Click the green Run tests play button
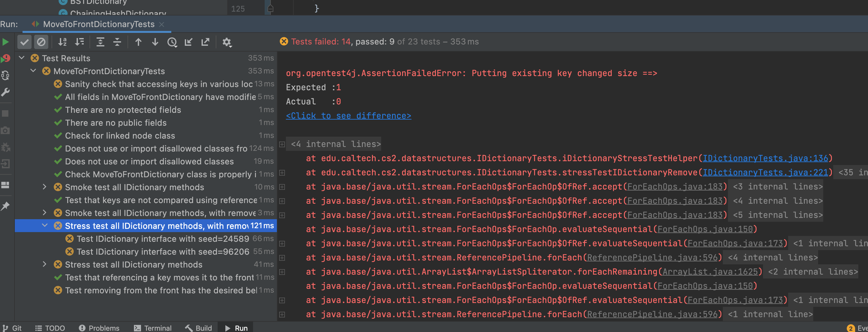This screenshot has width=868, height=332. tap(6, 42)
